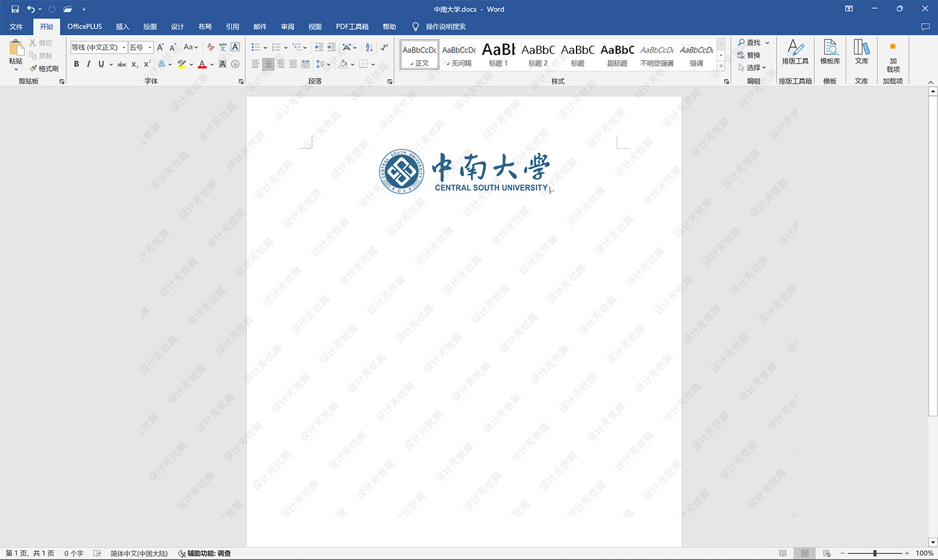Viewport: 938px width, 560px height.
Task: Set paragraph alignment to Justify
Action: [293, 64]
